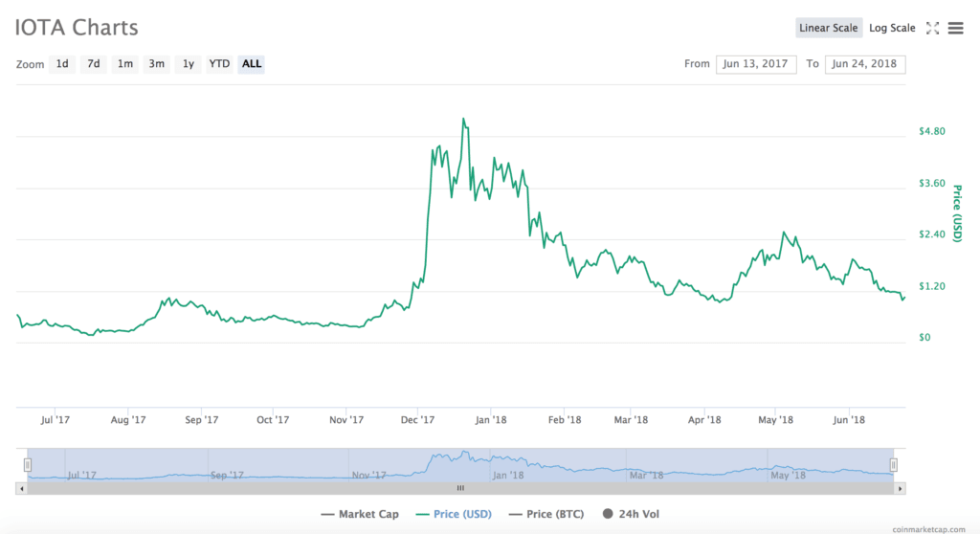The image size is (980, 534).
Task: Toggle Price (USD) series in legend
Action: pos(453,515)
